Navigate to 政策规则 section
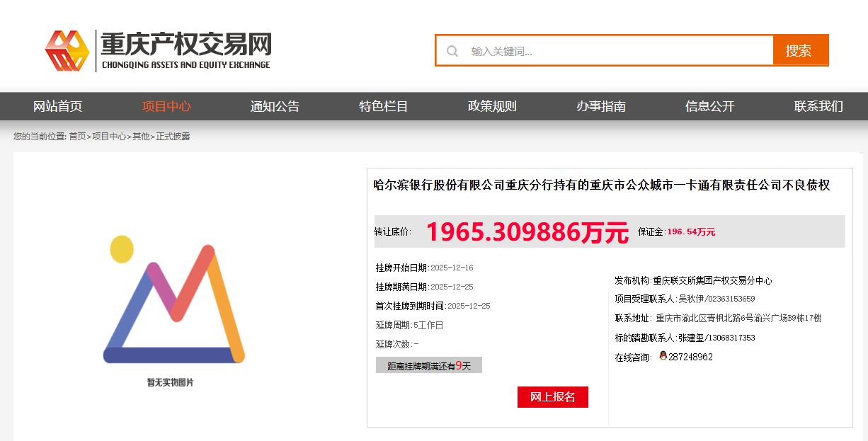 [x=492, y=106]
